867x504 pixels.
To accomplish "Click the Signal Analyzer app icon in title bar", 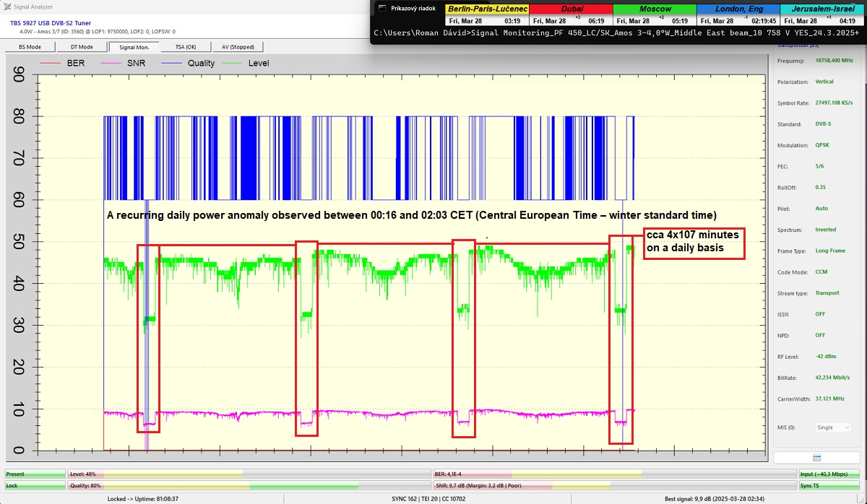I will click(7, 6).
